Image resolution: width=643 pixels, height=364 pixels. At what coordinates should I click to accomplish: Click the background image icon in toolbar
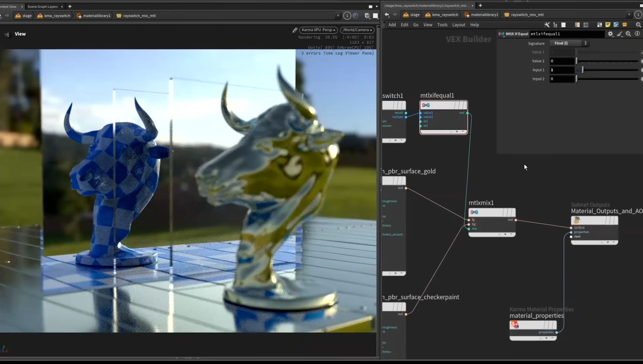[x=616, y=25]
